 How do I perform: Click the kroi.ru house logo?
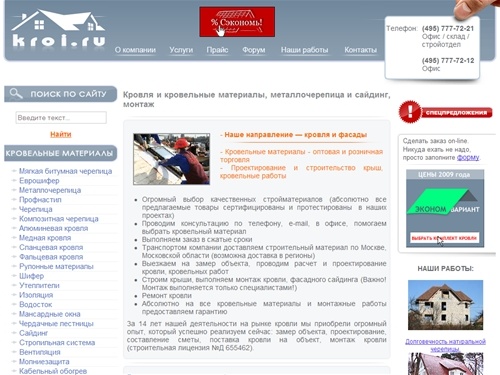click(59, 28)
